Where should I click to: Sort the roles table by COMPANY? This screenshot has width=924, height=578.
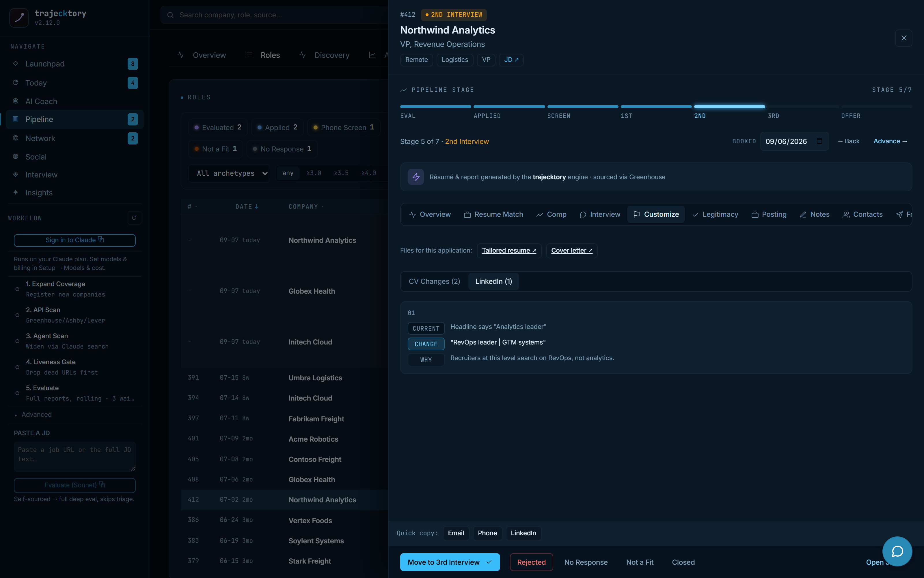pyautogui.click(x=306, y=206)
